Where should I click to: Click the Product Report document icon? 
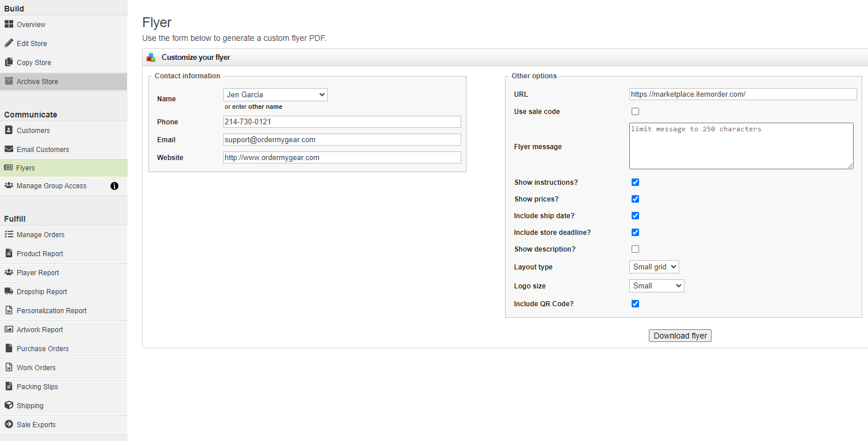(9, 253)
